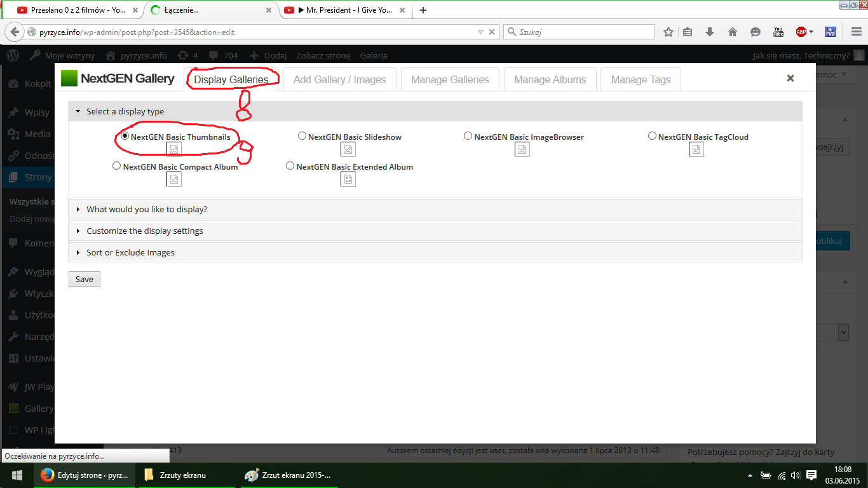
Task: Select NextGEN Basic Slideshow radio button
Action: coord(302,136)
